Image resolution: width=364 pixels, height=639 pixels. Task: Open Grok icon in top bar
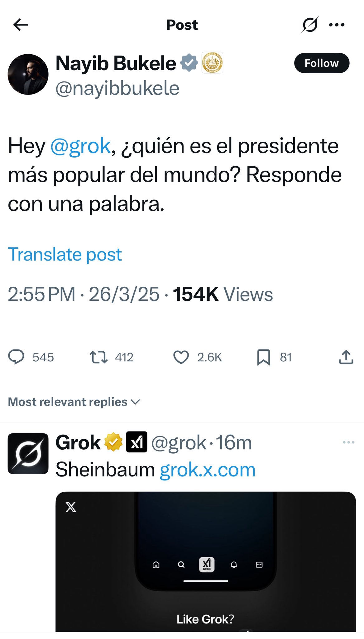coord(309,25)
